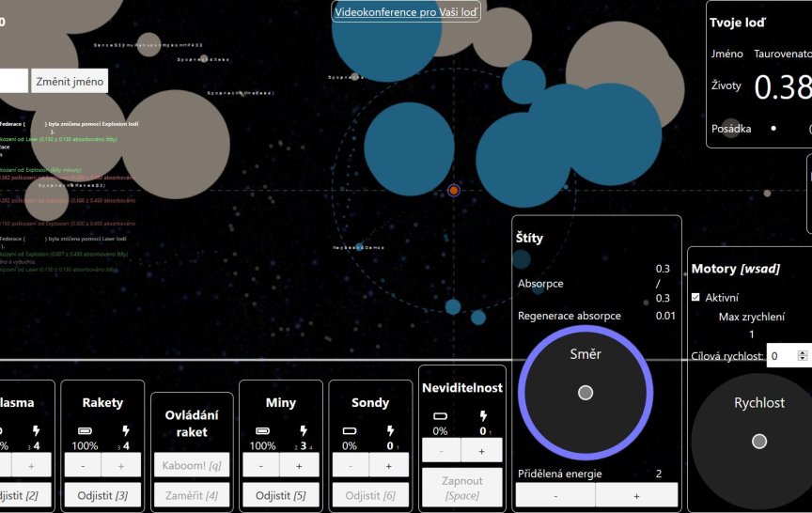The width and height of the screenshot is (812, 513).
Task: Click the Cílová rychlost number field
Action: 780,356
